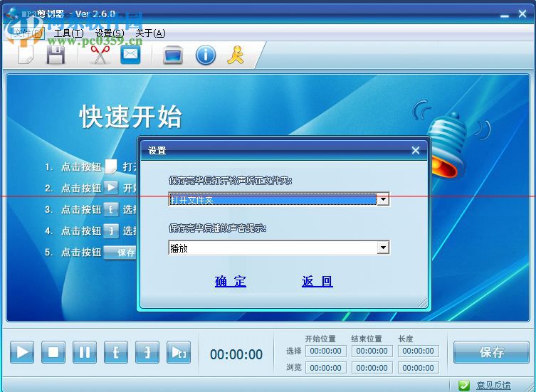
Task: Start playback with the play button
Action: (22, 352)
